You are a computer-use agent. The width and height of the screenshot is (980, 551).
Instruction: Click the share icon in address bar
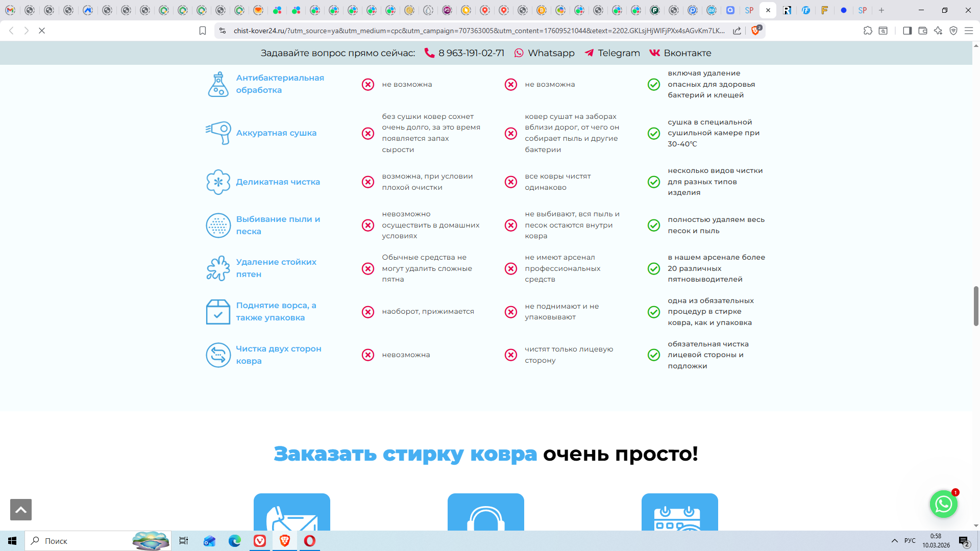(737, 31)
